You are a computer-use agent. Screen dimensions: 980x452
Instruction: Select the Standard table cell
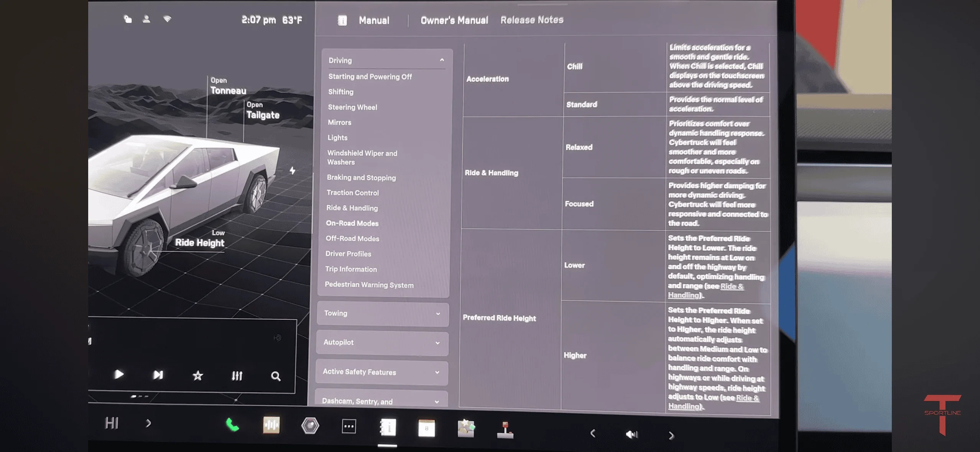615,104
